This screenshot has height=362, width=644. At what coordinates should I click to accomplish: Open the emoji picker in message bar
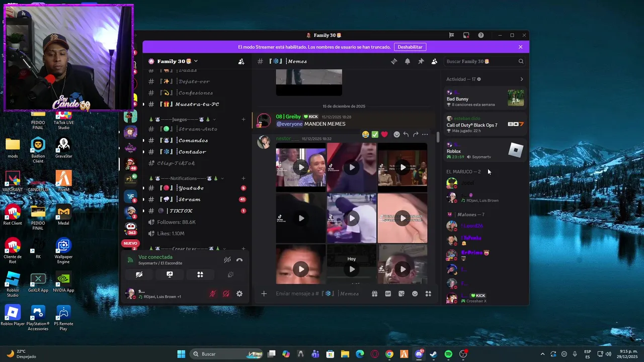pyautogui.click(x=415, y=294)
